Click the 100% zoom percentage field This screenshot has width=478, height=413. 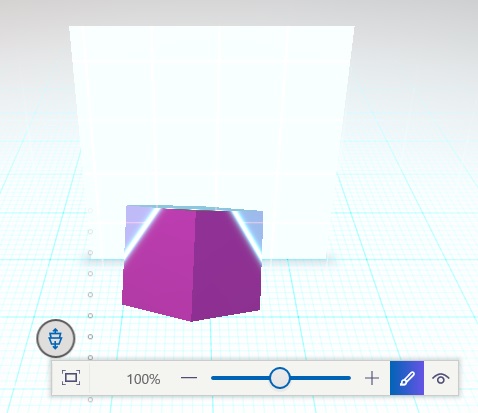point(143,379)
